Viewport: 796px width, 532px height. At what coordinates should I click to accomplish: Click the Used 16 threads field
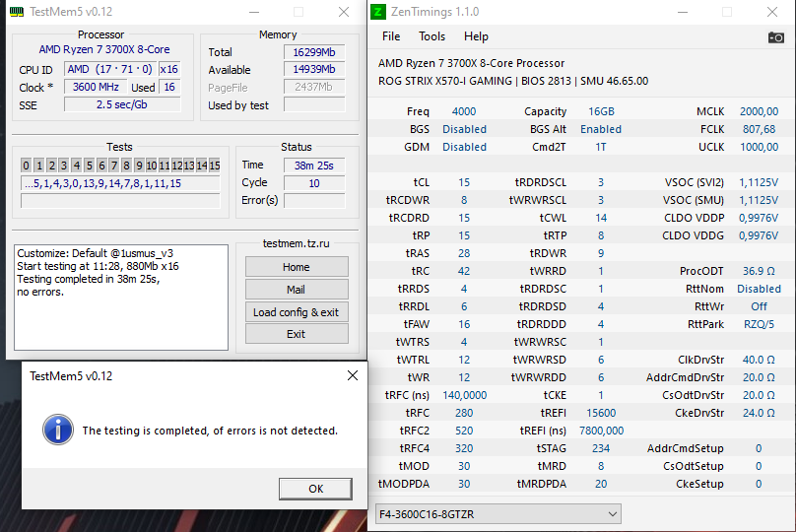(169, 87)
